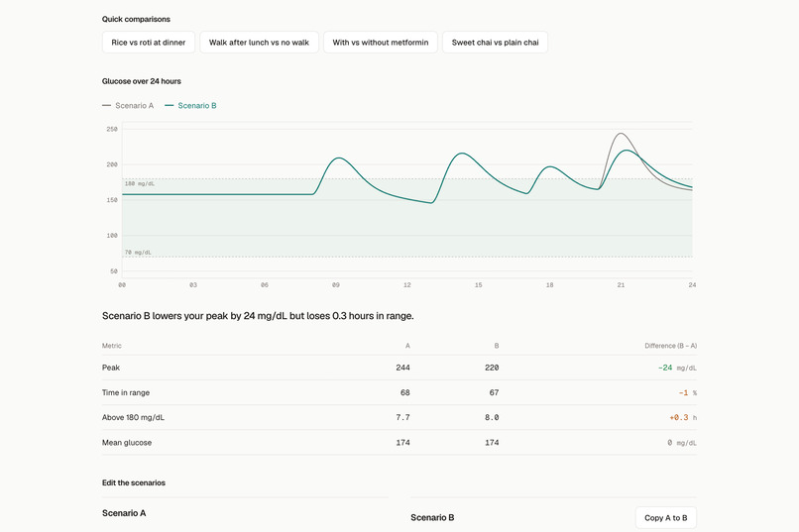Screen dimensions: 799x532
Task: Toggle Scenario A legend entry
Action: (x=128, y=105)
